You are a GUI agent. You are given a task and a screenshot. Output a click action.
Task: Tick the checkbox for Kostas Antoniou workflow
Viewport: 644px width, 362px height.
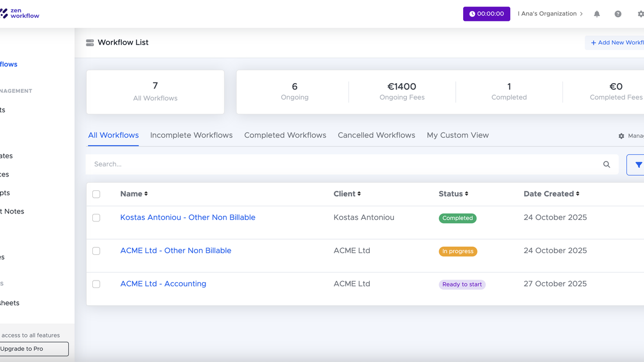point(96,218)
